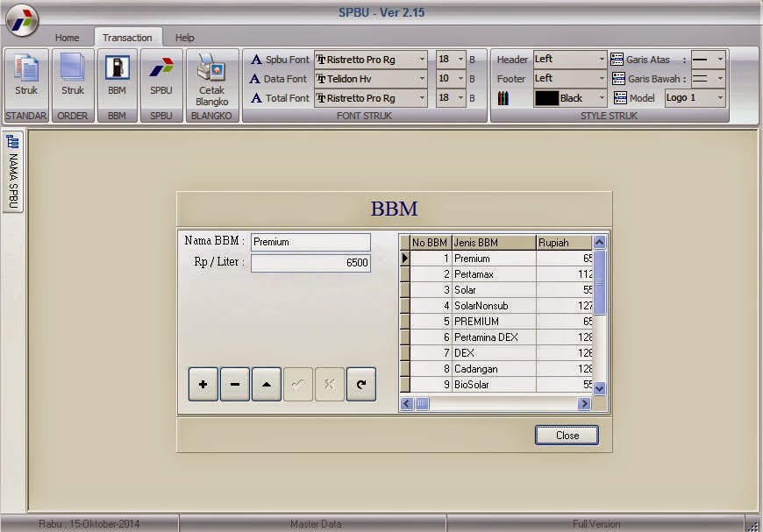
Task: Expand Data Font Telidon Hv dropdown
Action: pos(422,78)
